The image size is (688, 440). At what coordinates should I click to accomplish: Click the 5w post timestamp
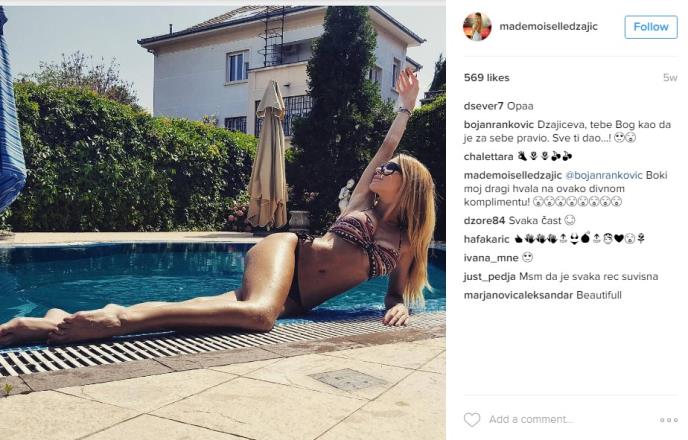[x=670, y=78]
